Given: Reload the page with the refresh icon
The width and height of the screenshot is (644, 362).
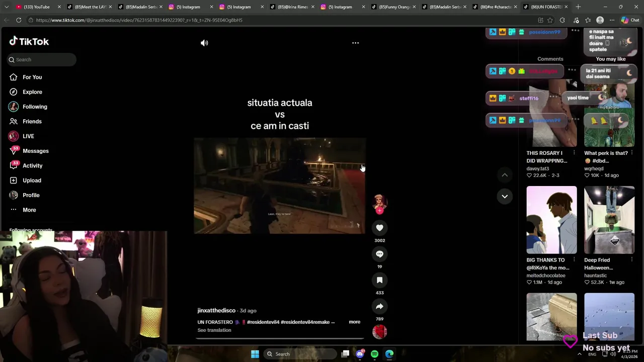Looking at the screenshot, I should click(x=19, y=20).
